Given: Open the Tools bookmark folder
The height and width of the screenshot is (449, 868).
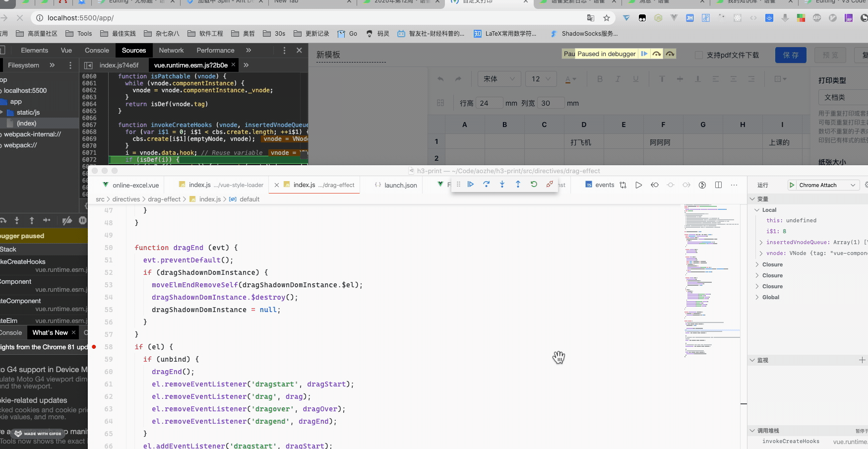Looking at the screenshot, I should pyautogui.click(x=79, y=34).
